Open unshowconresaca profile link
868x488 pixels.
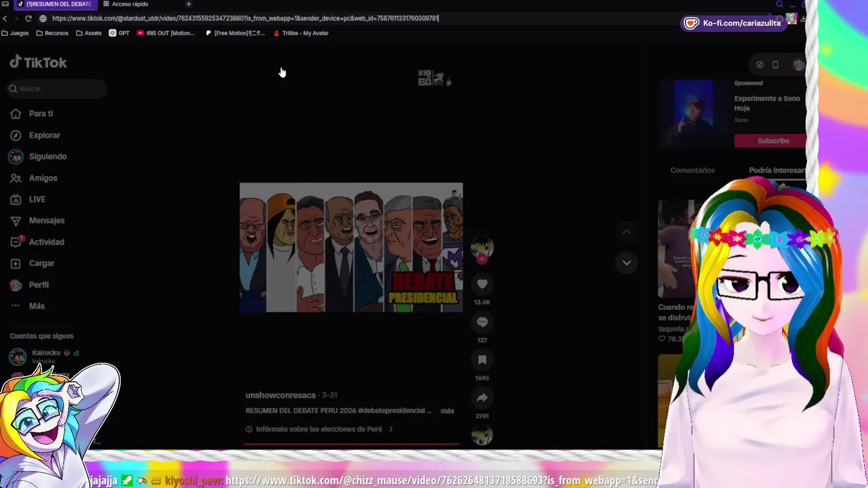point(281,395)
